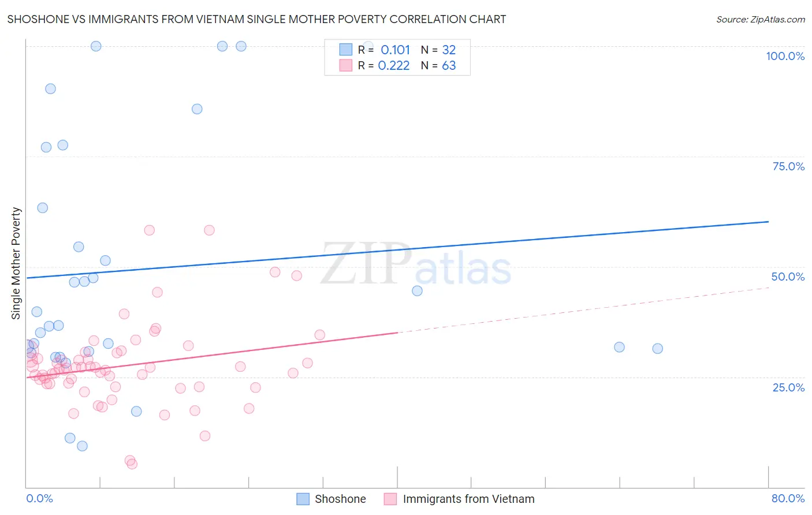Image resolution: width=812 pixels, height=515 pixels.
Task: Click the solid pink Vietnam regression line
Action: (x=212, y=355)
